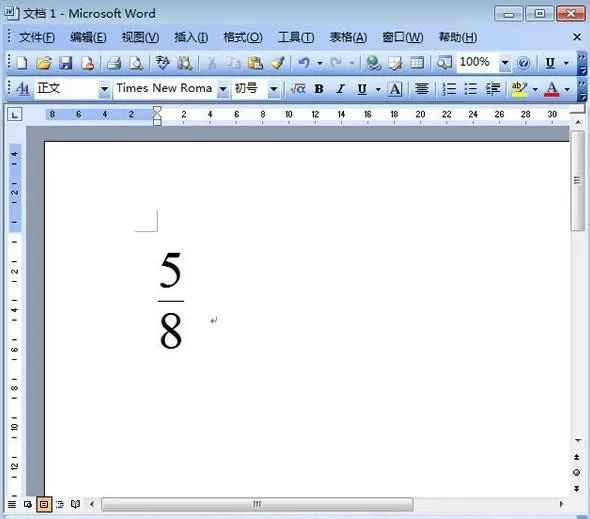Open the undo history dropdown arrow

(x=320, y=63)
